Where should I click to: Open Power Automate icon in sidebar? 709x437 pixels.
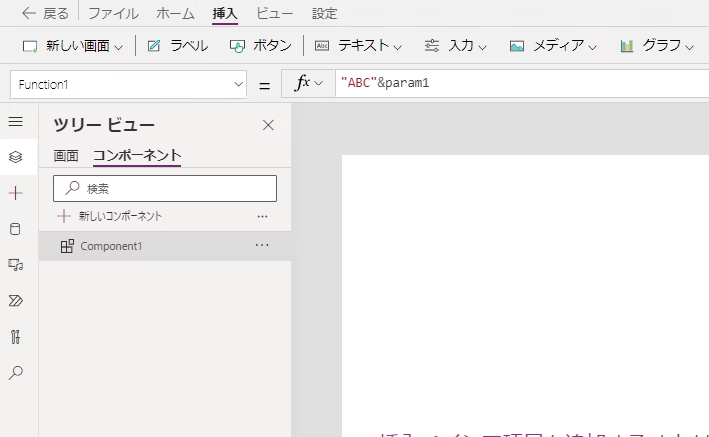tap(15, 300)
